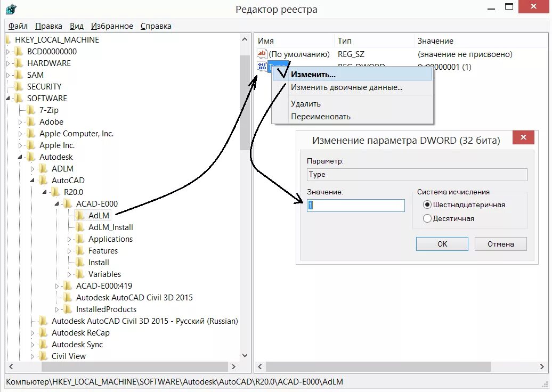Click the SOFTWARE folder icon
The width and height of the screenshot is (552, 392).
point(19,98)
